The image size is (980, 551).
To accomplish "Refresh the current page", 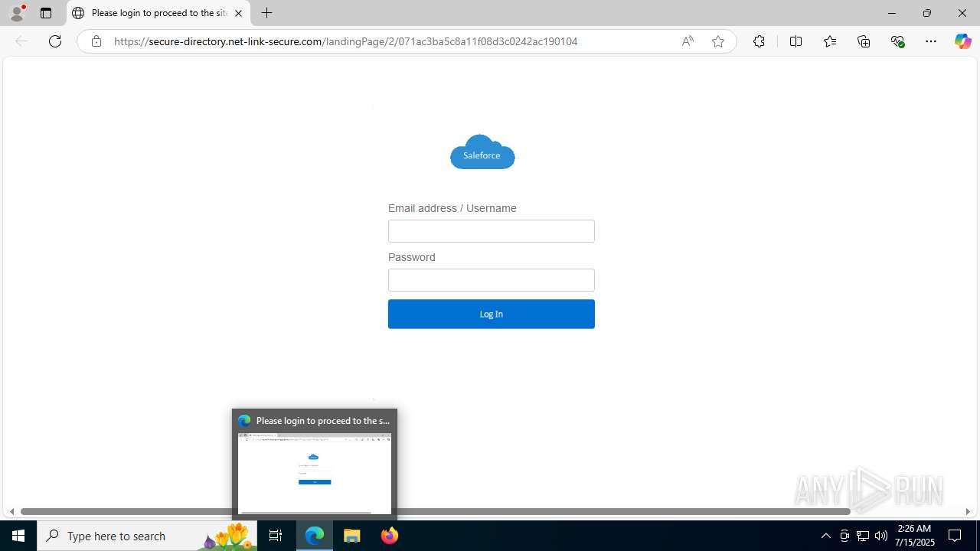I will pos(55,41).
